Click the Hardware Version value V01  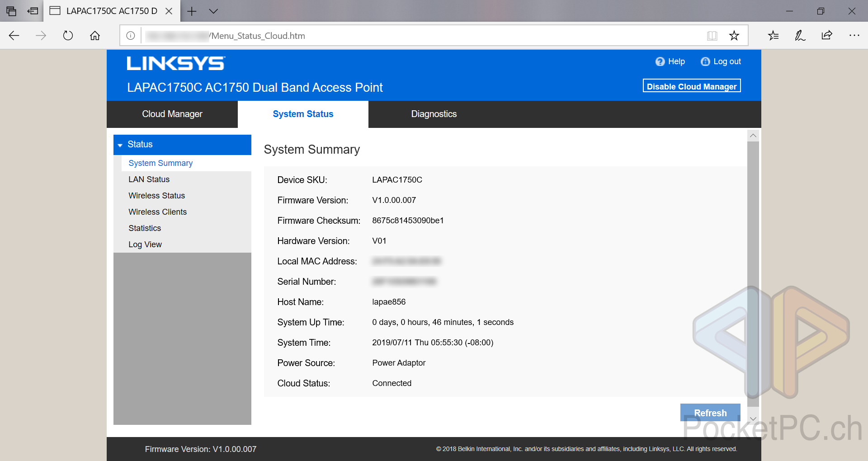pyautogui.click(x=379, y=241)
